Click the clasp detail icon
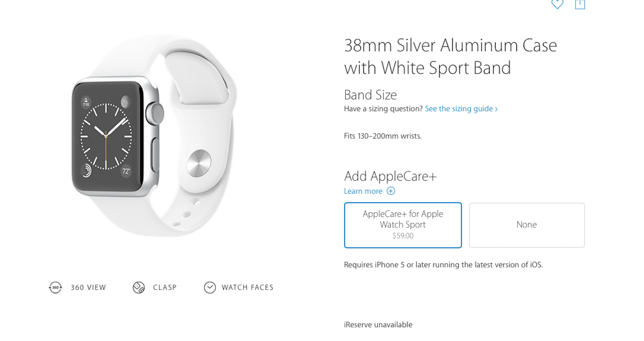 tap(138, 287)
